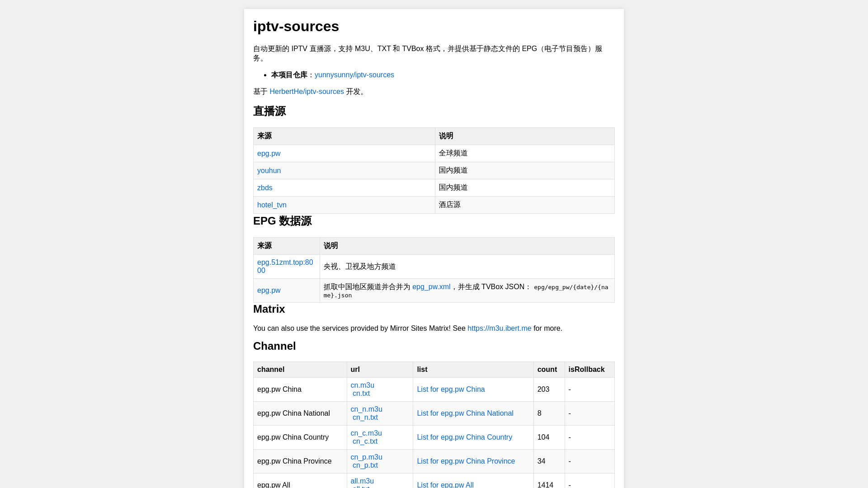Screen dimensions: 868x488
Task: Open the zbds source link
Action: (x=264, y=188)
